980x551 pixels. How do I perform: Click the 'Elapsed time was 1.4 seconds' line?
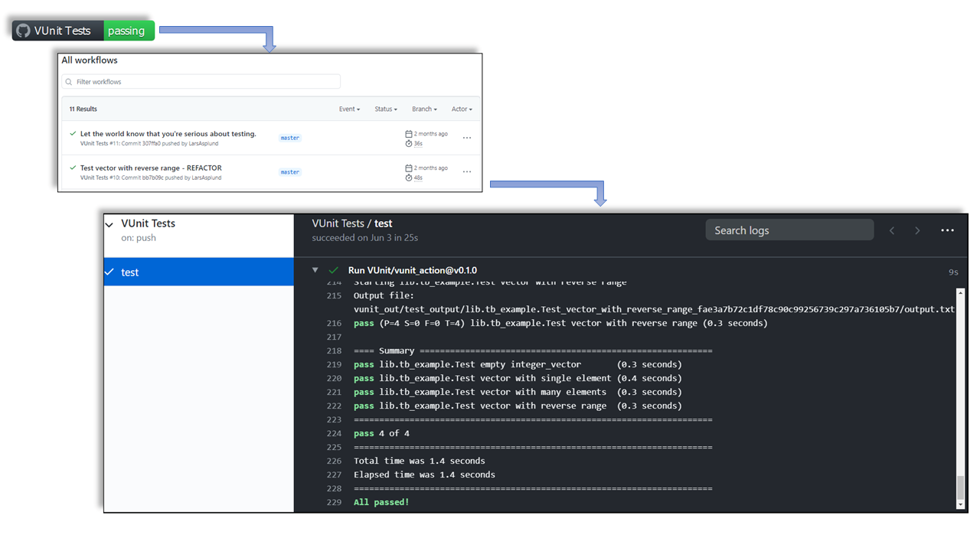click(424, 475)
